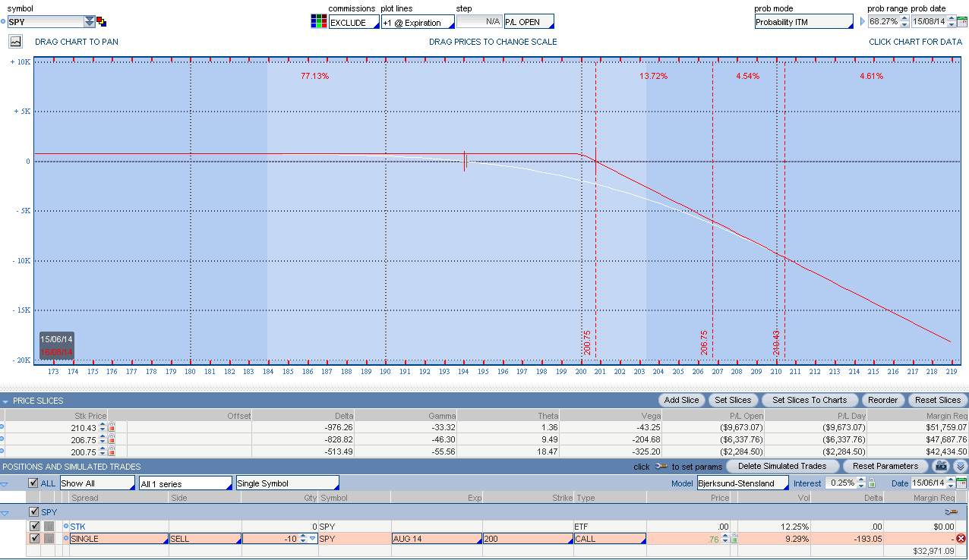This screenshot has width=969, height=560.
Task: Click the symbol linking color icon
Action: click(102, 22)
